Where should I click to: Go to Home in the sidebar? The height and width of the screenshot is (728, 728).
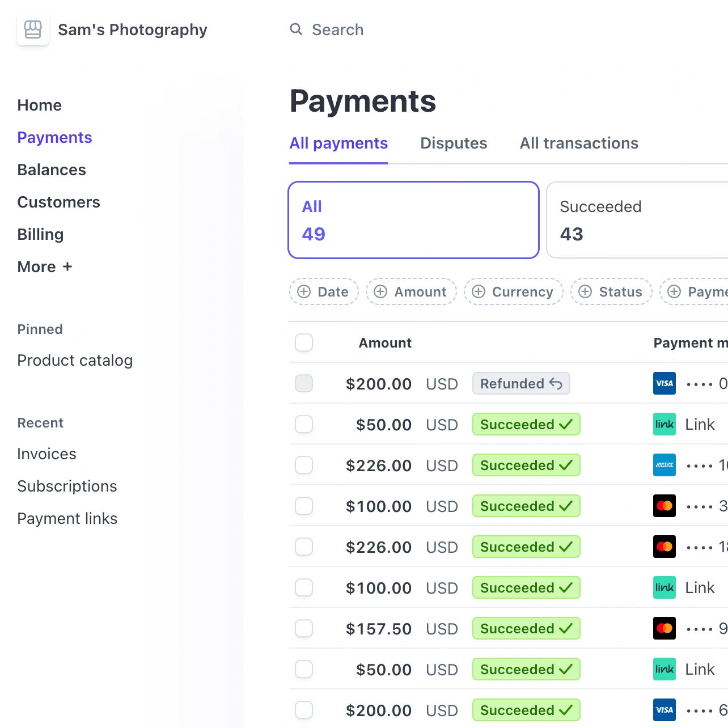click(40, 105)
